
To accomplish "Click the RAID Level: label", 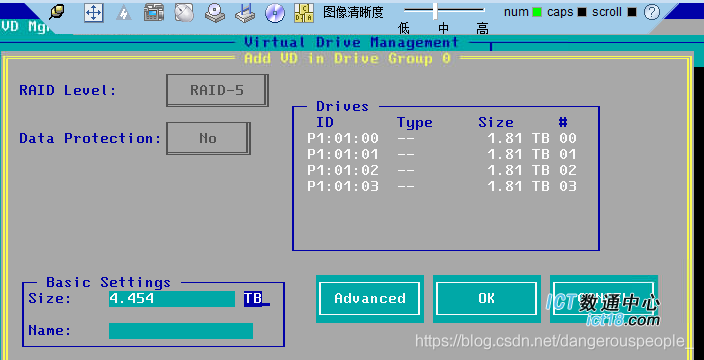I will click(68, 90).
